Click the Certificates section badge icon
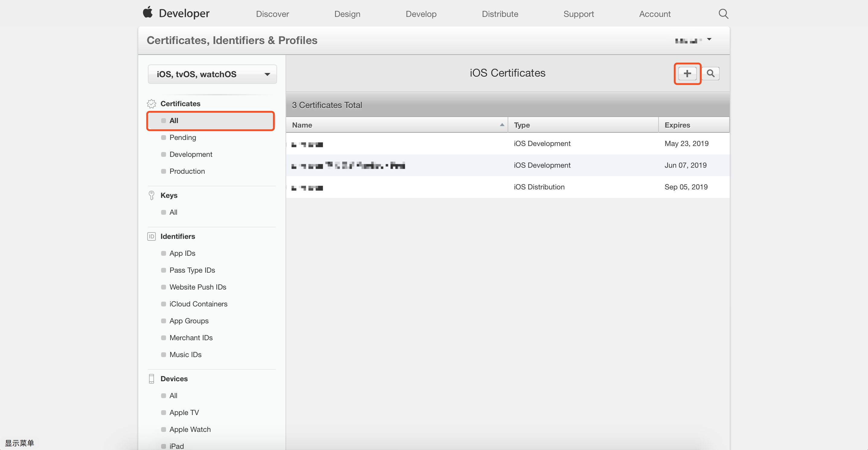 [151, 104]
